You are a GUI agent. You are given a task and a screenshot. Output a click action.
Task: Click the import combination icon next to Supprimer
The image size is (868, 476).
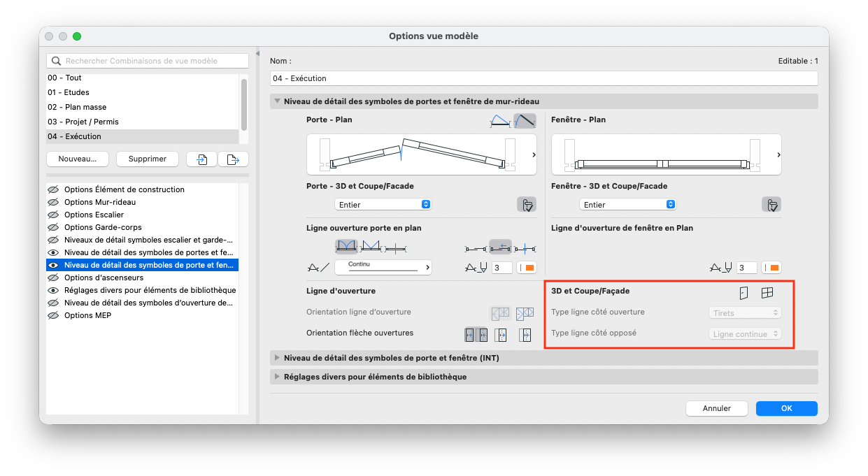tap(201, 159)
